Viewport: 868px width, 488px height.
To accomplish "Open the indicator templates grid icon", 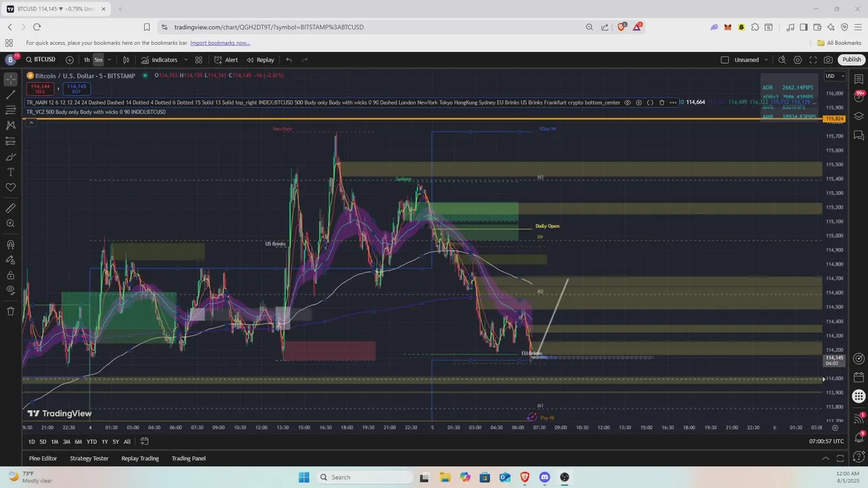I will (x=199, y=60).
